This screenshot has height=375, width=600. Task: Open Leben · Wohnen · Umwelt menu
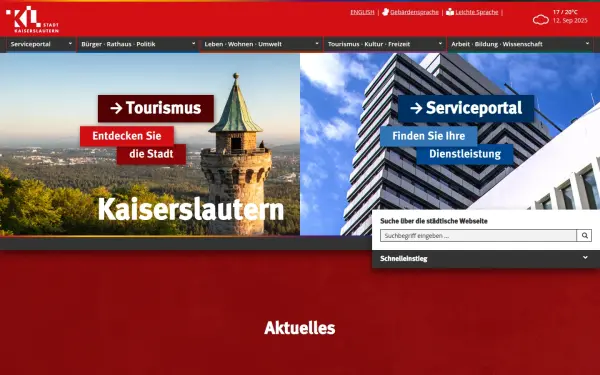tap(243, 44)
